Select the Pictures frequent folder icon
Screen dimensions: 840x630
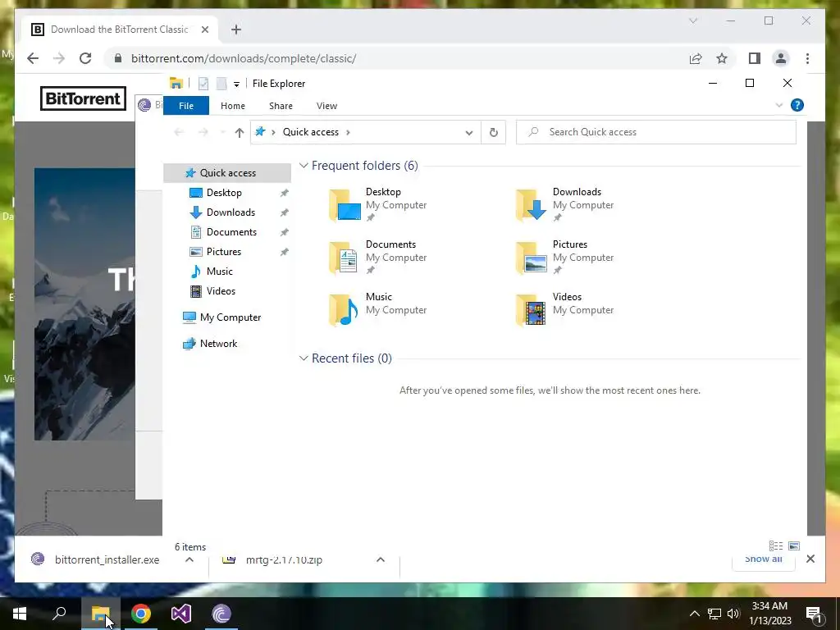[532, 257]
